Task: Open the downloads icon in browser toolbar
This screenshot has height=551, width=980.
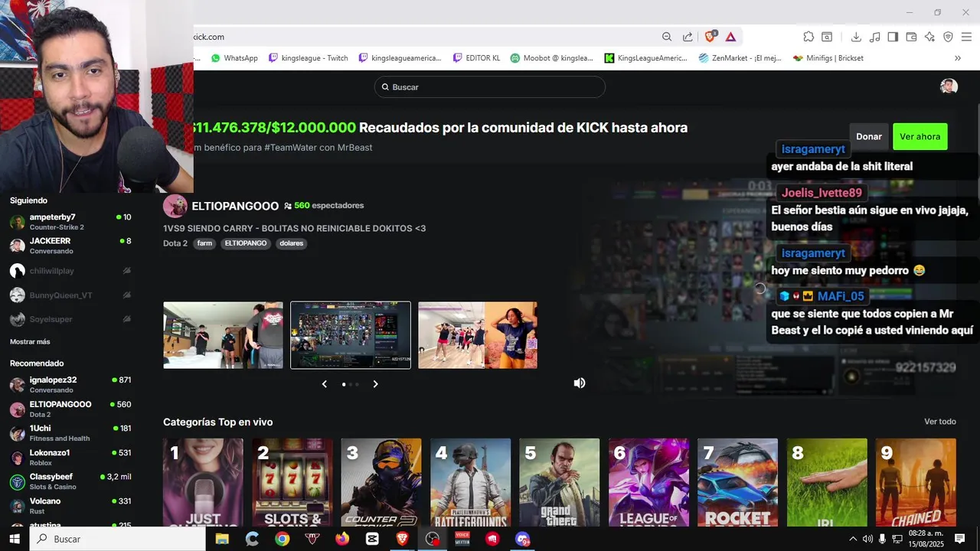Action: tap(856, 37)
